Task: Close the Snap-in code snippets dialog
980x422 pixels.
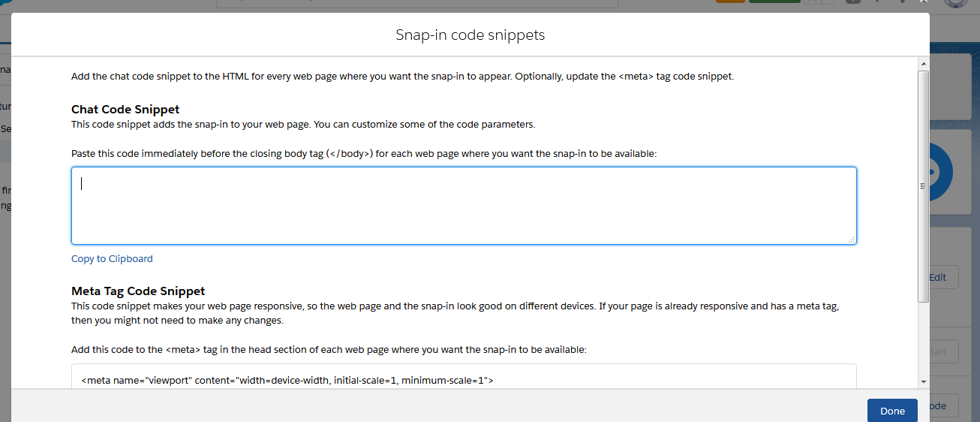Action: pyautogui.click(x=924, y=2)
